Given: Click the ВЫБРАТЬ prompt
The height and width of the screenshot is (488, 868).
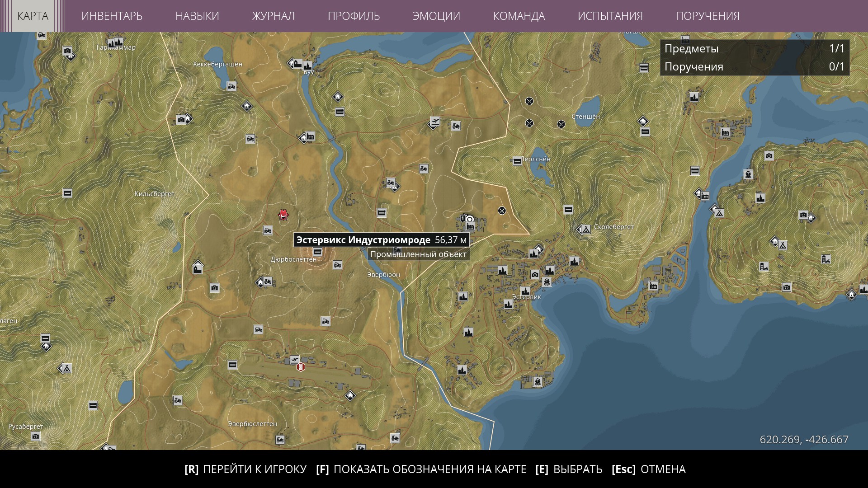Looking at the screenshot, I should point(569,469).
